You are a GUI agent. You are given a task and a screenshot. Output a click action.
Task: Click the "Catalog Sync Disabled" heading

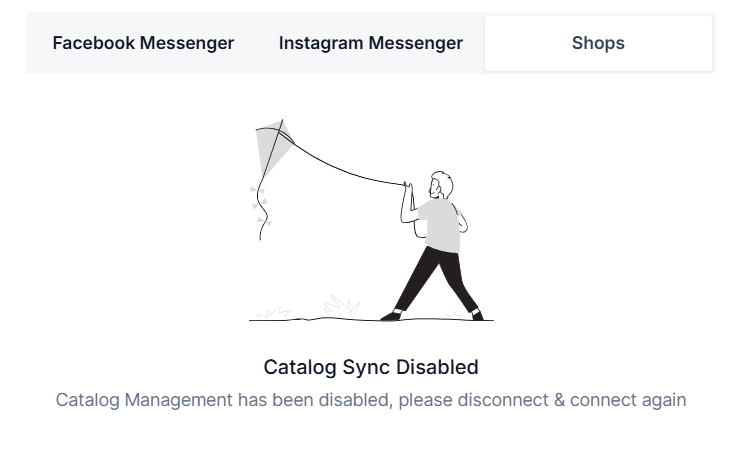tap(371, 367)
